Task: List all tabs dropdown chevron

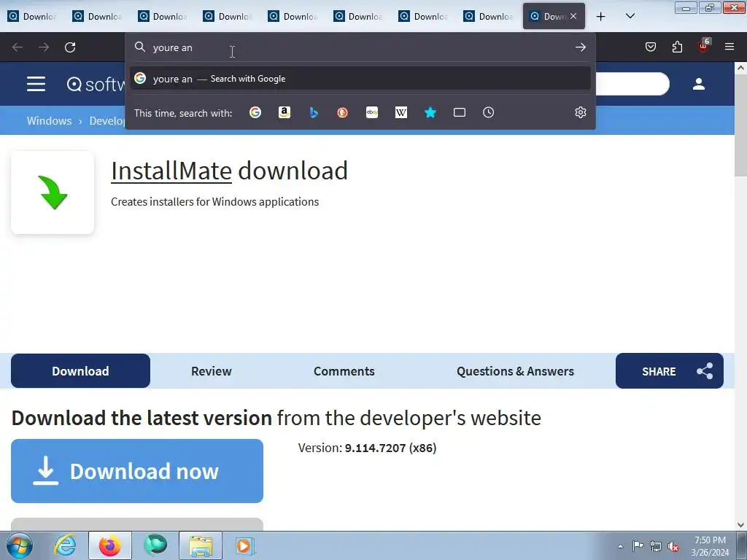Action: 630,16
